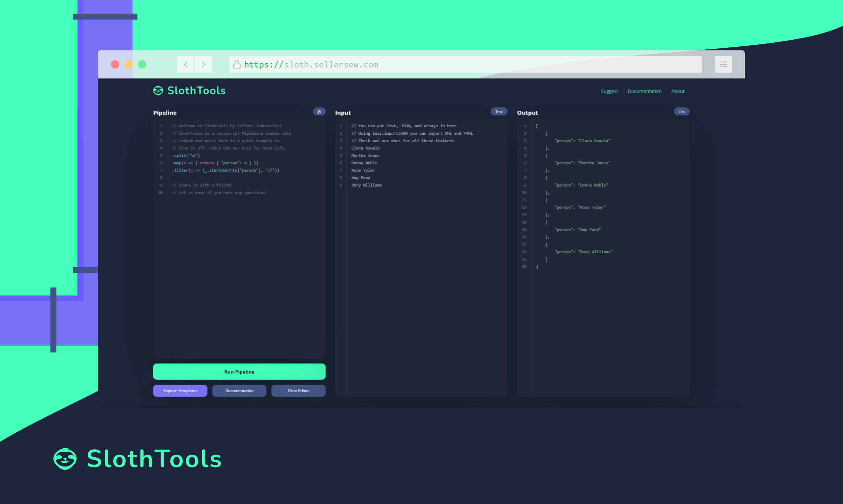Click the .split("\n") line in Pipeline

point(186,156)
